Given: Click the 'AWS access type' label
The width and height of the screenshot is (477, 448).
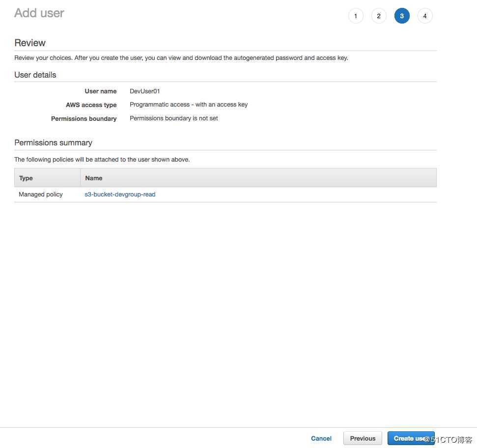Looking at the screenshot, I should (x=91, y=105).
